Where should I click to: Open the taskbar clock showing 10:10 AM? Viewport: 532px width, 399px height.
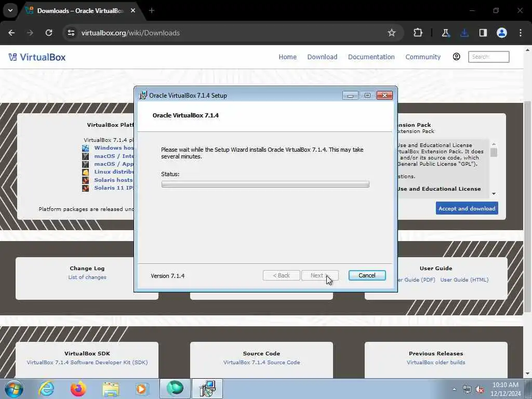click(506, 389)
